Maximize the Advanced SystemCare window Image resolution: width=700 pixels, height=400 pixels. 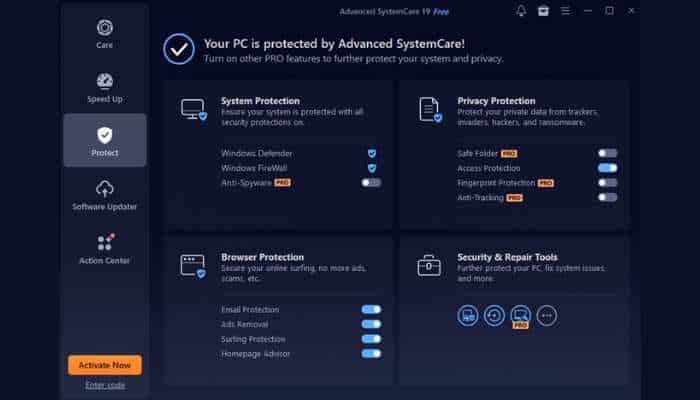tap(609, 11)
